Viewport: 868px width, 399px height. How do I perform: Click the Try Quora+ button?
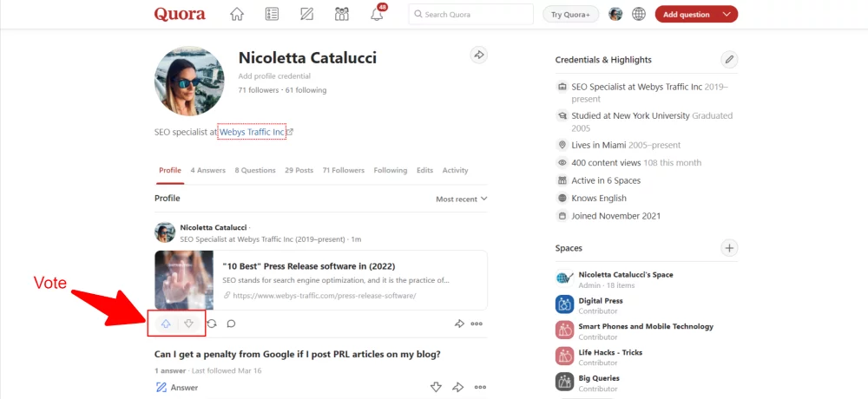tap(571, 15)
